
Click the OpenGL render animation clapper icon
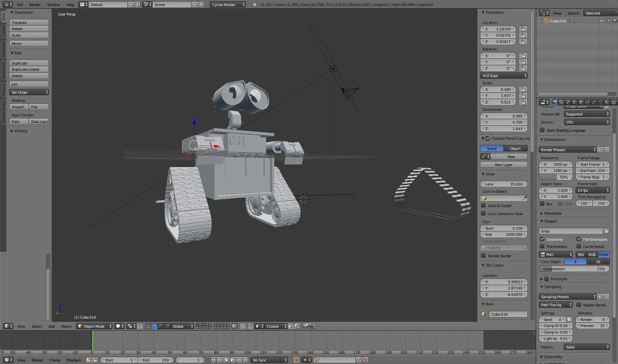[312, 326]
